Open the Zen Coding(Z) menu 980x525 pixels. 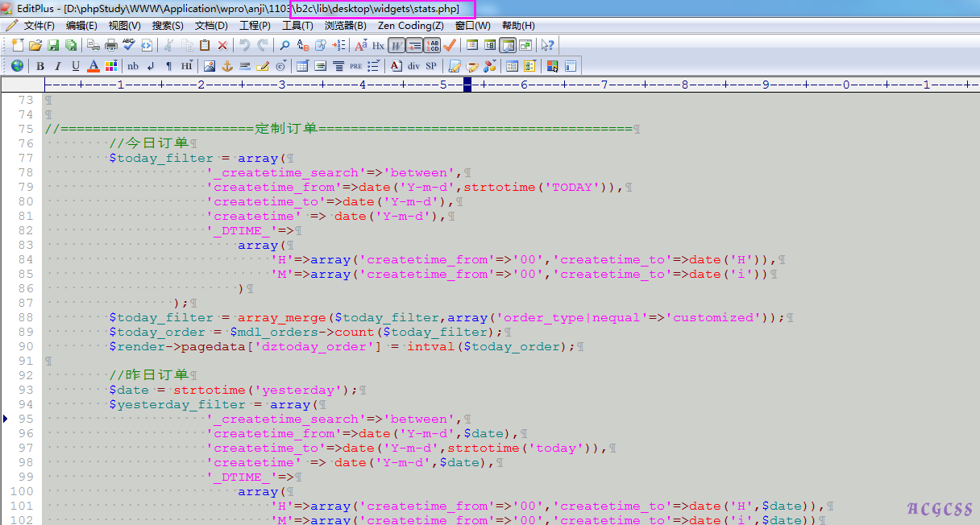pos(410,26)
